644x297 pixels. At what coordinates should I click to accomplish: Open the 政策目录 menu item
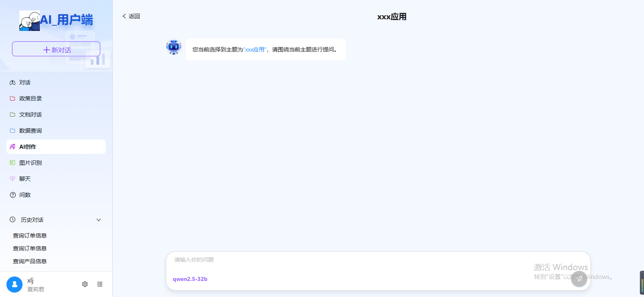[31, 98]
